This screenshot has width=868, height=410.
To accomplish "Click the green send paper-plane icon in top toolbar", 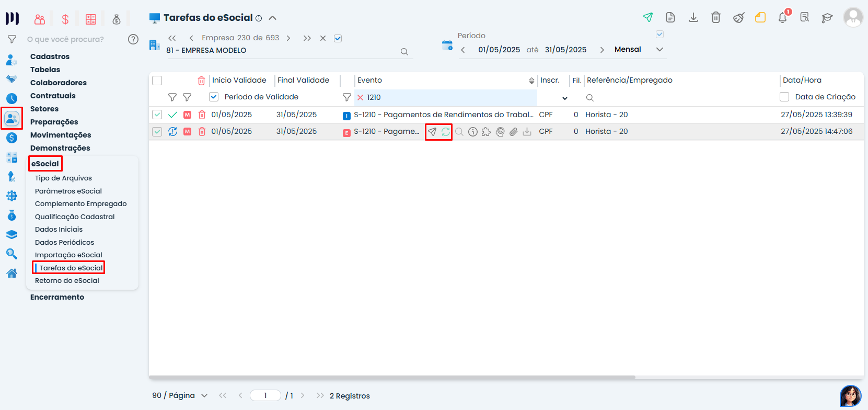I will pos(648,17).
